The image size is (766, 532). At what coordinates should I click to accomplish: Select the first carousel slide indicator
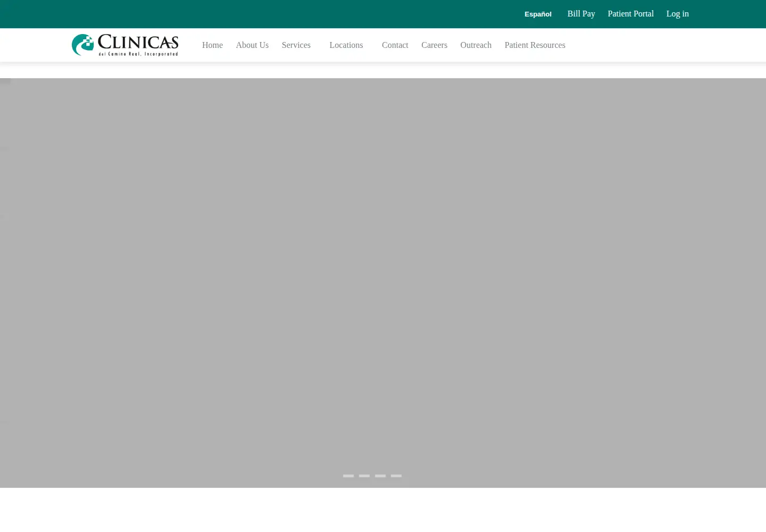348,476
